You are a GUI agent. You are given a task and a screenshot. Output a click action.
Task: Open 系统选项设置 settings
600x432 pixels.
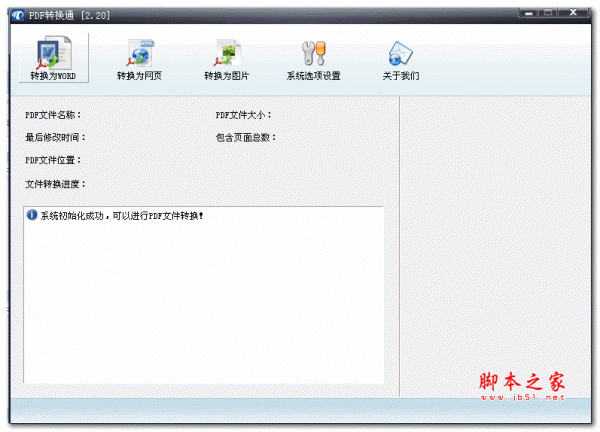click(313, 59)
